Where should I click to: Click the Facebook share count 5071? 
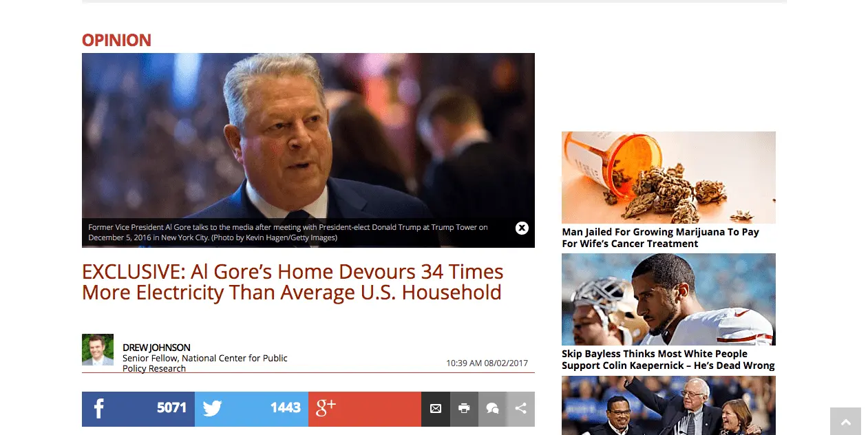point(171,407)
